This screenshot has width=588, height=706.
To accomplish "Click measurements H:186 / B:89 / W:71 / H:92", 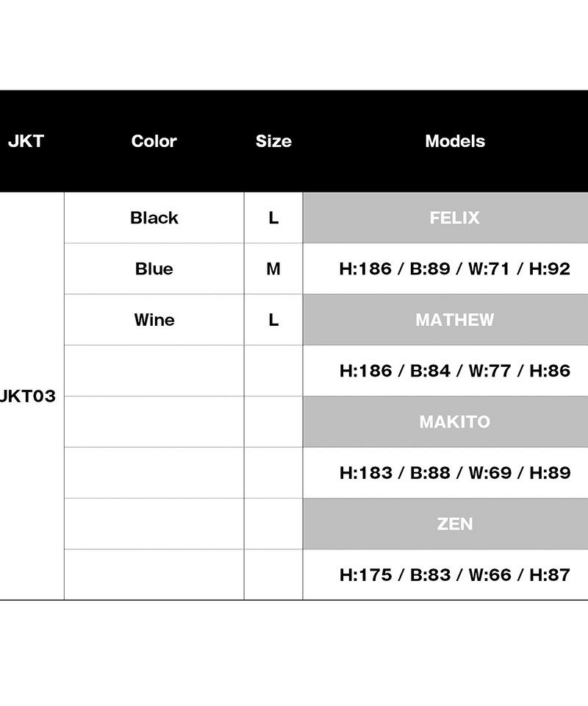I will pyautogui.click(x=455, y=269).
